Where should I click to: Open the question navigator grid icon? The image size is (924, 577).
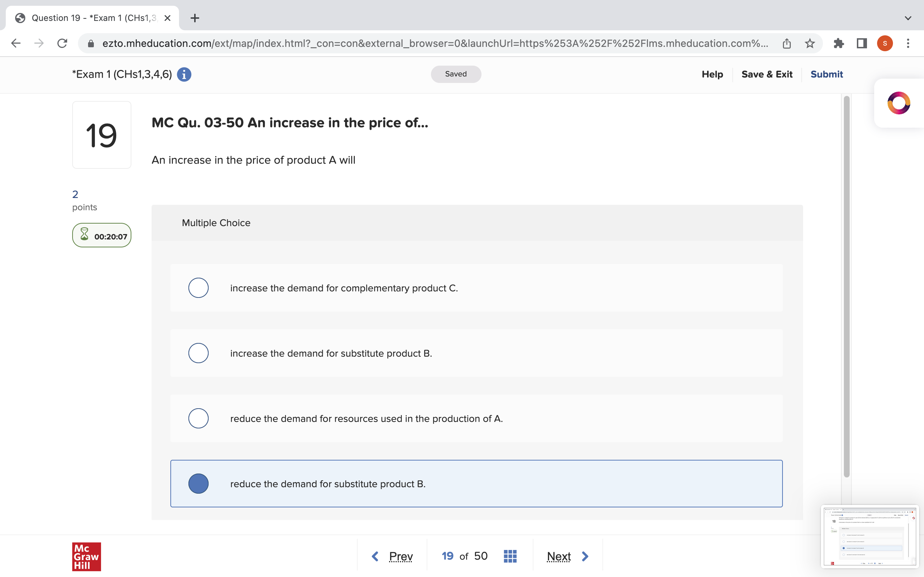[510, 556]
